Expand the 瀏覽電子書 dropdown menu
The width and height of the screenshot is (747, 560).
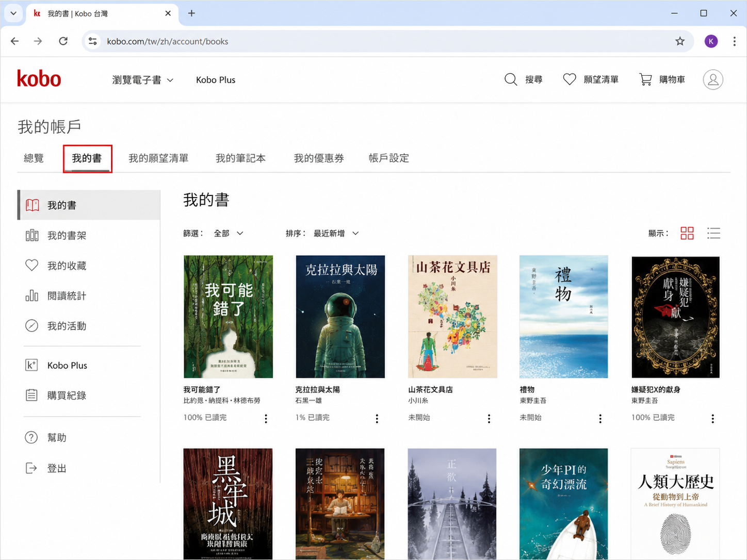point(143,80)
